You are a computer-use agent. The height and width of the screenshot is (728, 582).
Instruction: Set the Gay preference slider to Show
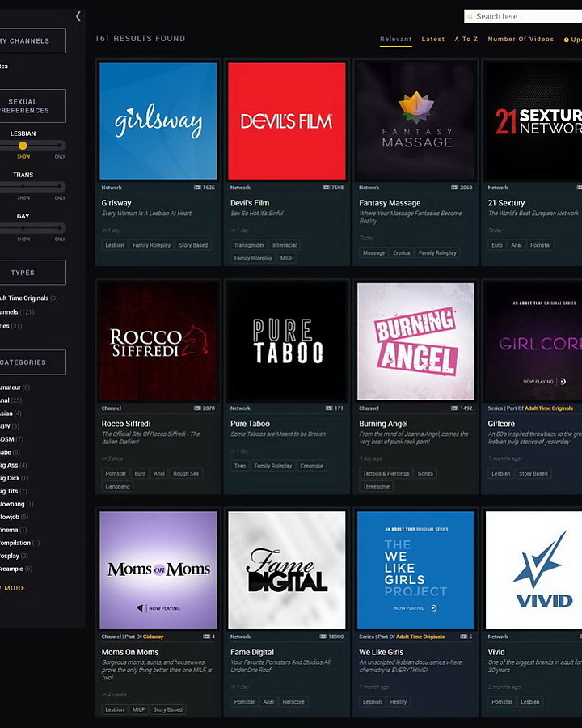coord(23,228)
